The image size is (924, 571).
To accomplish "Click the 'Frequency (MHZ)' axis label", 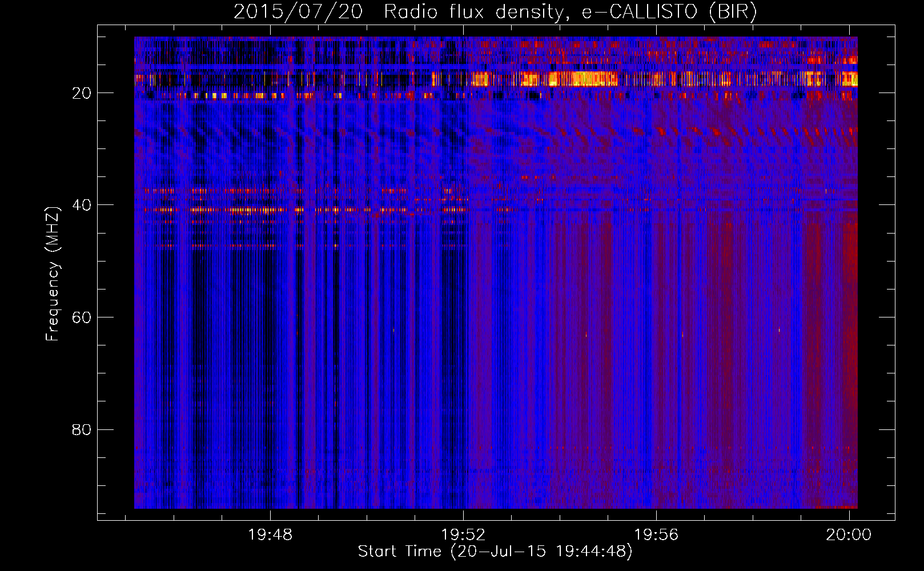I will click(53, 274).
